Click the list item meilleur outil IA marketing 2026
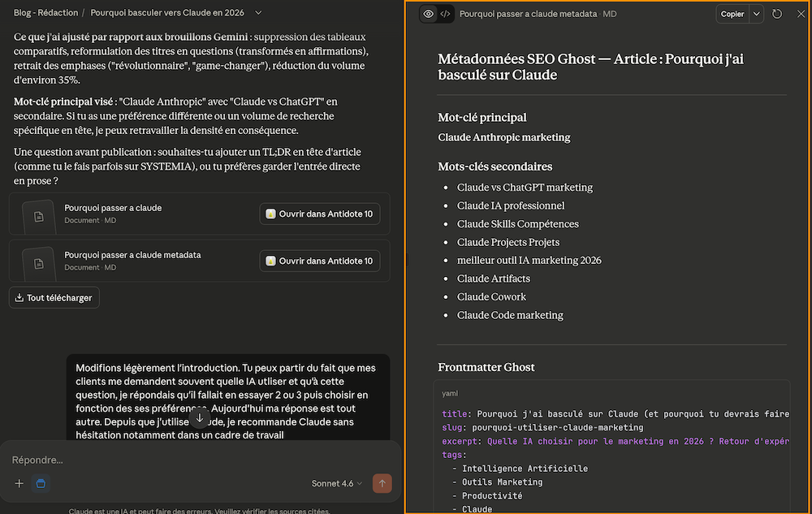Image resolution: width=812 pixels, height=514 pixels. [529, 261]
